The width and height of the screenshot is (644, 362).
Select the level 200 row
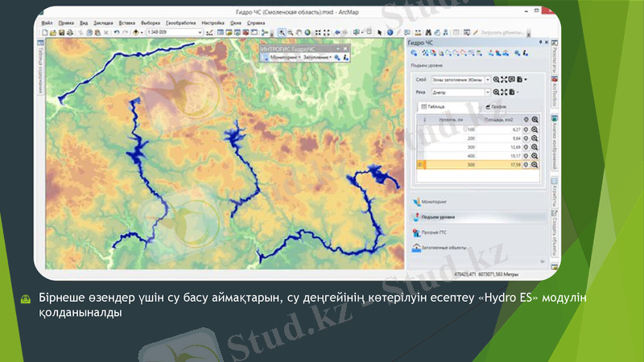477,138
